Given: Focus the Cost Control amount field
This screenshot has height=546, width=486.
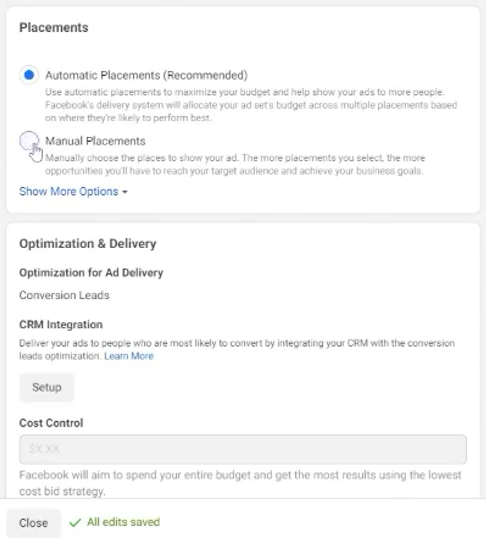Looking at the screenshot, I should click(x=243, y=449).
